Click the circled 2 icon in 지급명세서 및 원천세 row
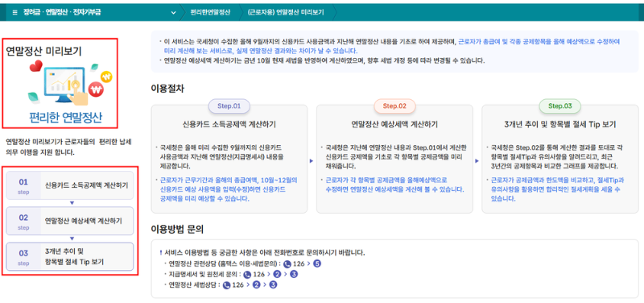Screen dimensions: 644x303 [x=277, y=274]
